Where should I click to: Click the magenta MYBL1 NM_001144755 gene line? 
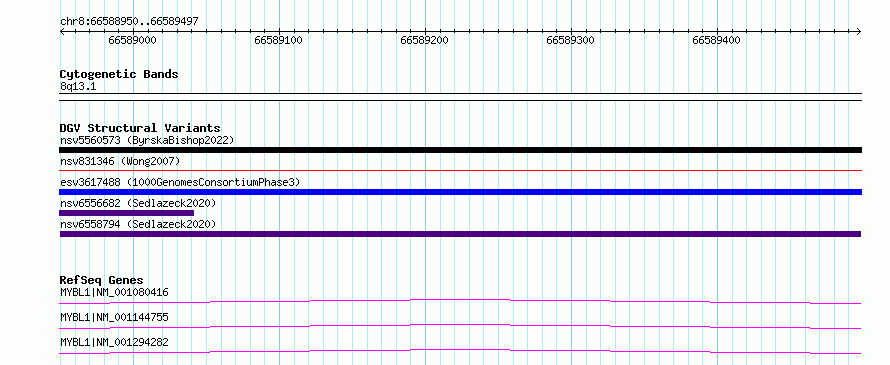[x=460, y=326]
